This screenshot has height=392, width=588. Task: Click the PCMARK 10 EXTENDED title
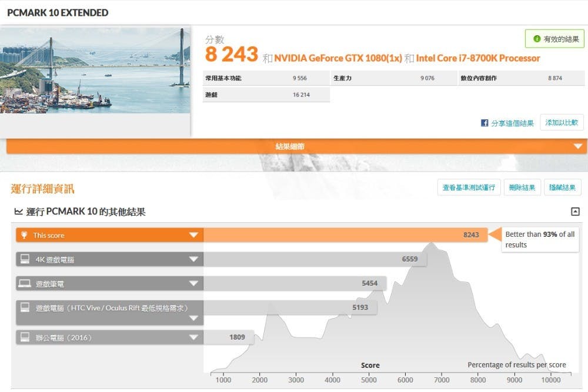58,13
